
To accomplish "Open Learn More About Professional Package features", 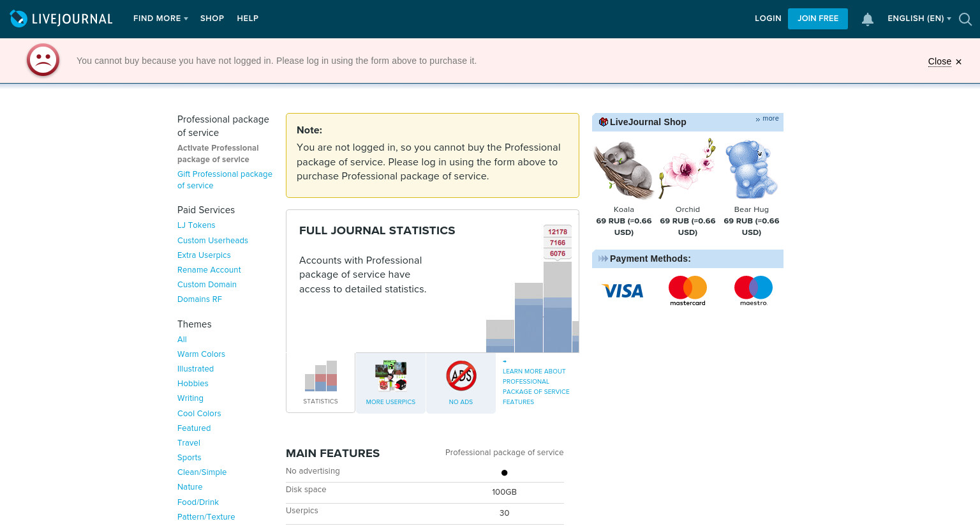I will [x=536, y=386].
